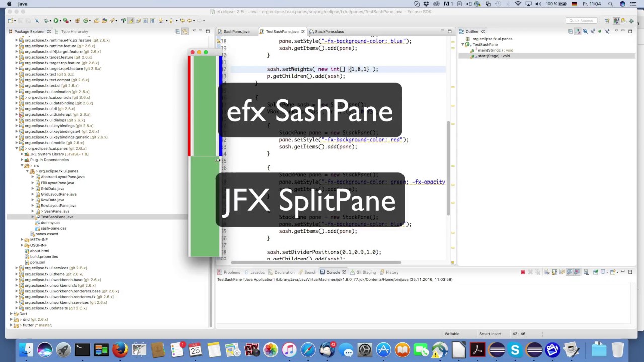The width and height of the screenshot is (644, 362).
Task: Click the red pane in the SashPane window
Action: tap(189, 106)
